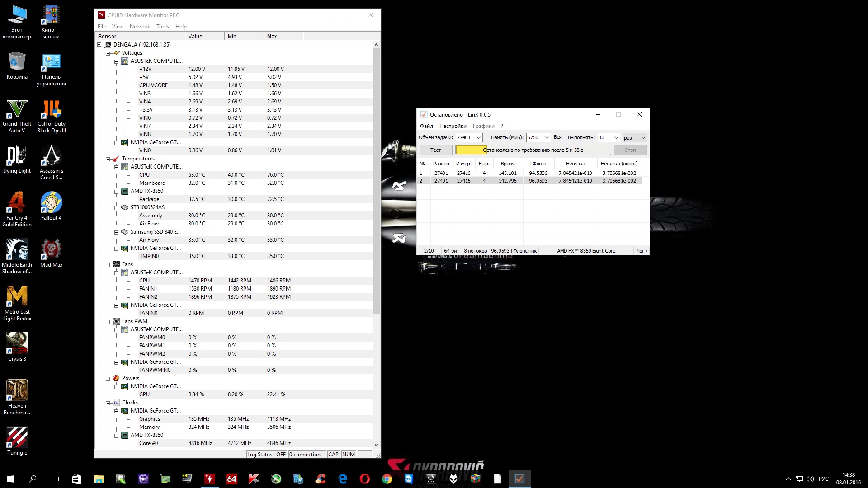This screenshot has width=868, height=488.
Task: Collapse the Fans PWM tree node
Action: pyautogui.click(x=108, y=321)
